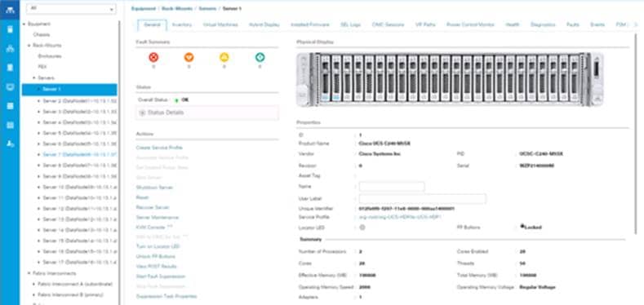Switch to the Diagnostics tab

point(543,25)
